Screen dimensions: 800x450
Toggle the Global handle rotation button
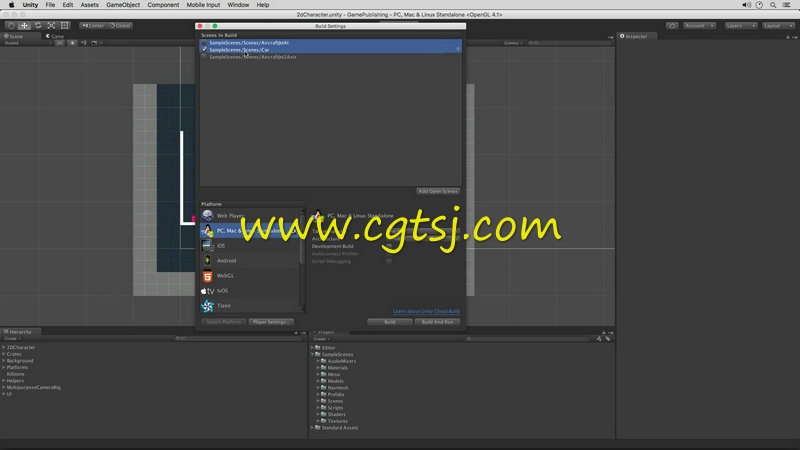pos(120,26)
